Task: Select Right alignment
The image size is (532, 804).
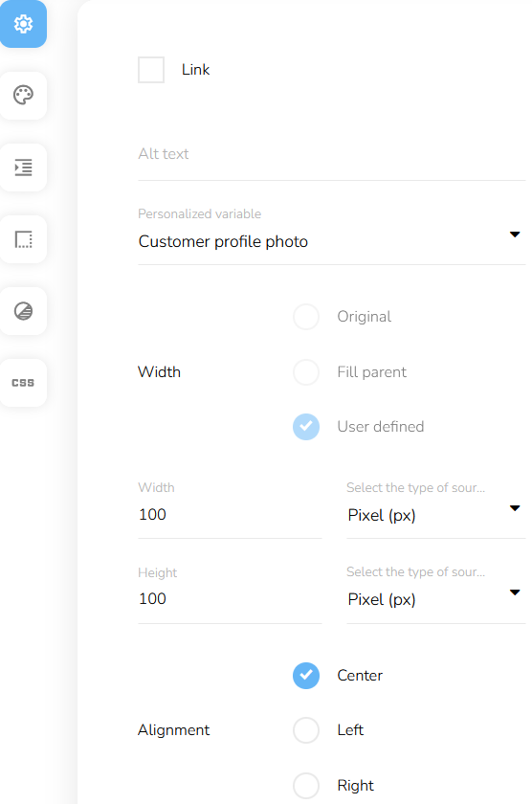Action: (306, 786)
